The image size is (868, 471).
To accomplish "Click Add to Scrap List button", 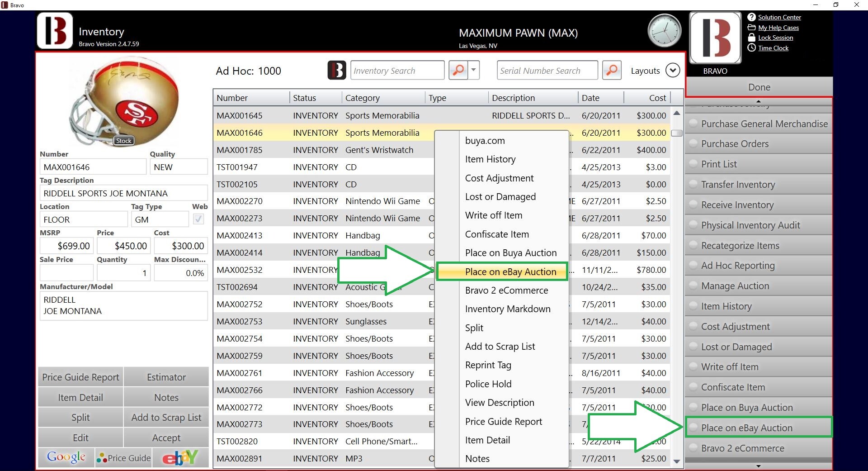I will (x=166, y=417).
